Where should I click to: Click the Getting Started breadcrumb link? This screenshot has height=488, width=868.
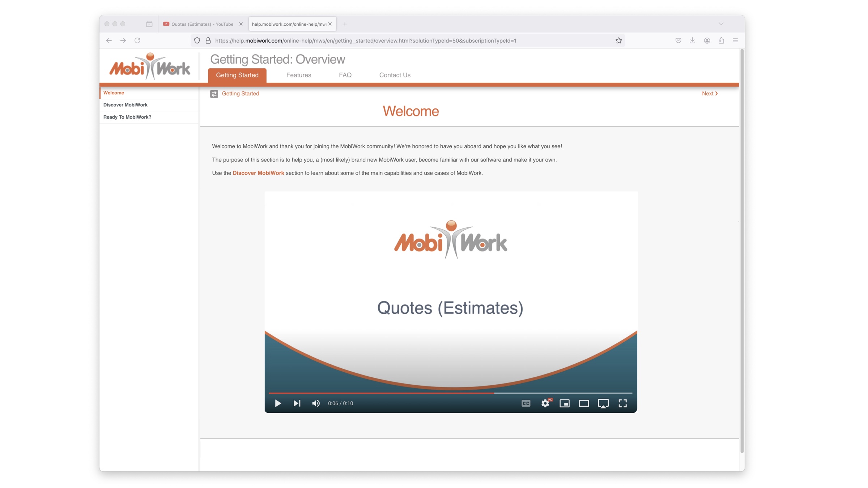click(x=240, y=94)
